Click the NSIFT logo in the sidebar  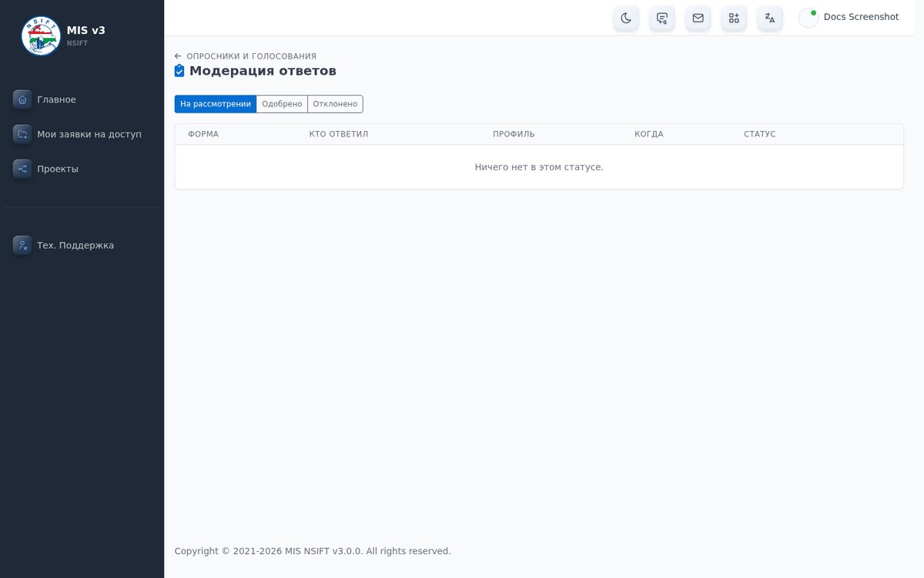[x=41, y=36]
